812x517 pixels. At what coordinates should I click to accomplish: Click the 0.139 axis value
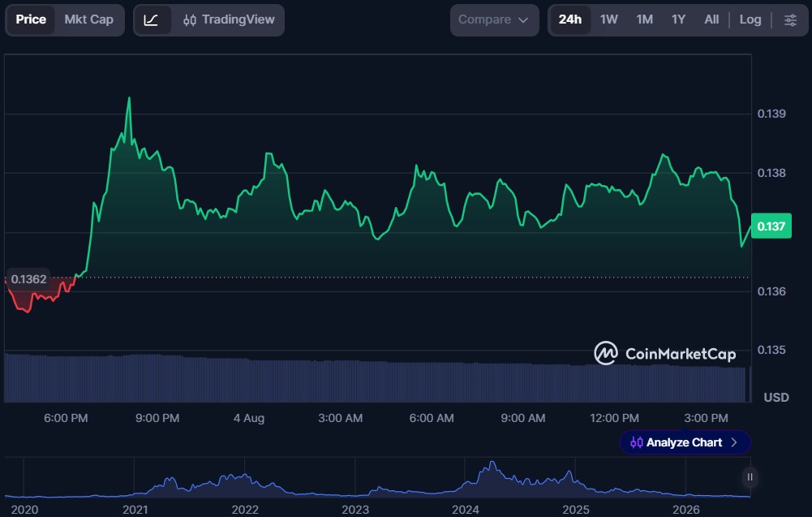click(771, 114)
